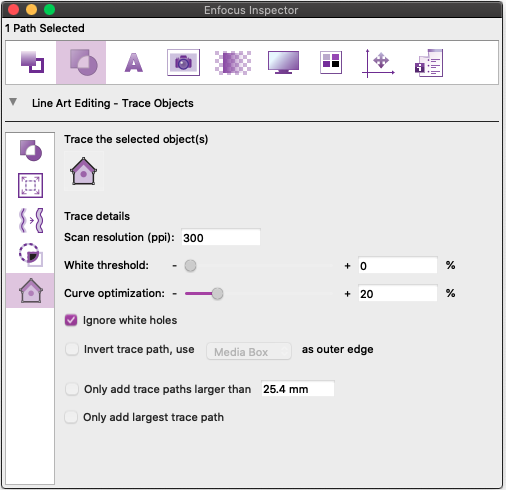Open the Image category camera icon

tap(183, 62)
